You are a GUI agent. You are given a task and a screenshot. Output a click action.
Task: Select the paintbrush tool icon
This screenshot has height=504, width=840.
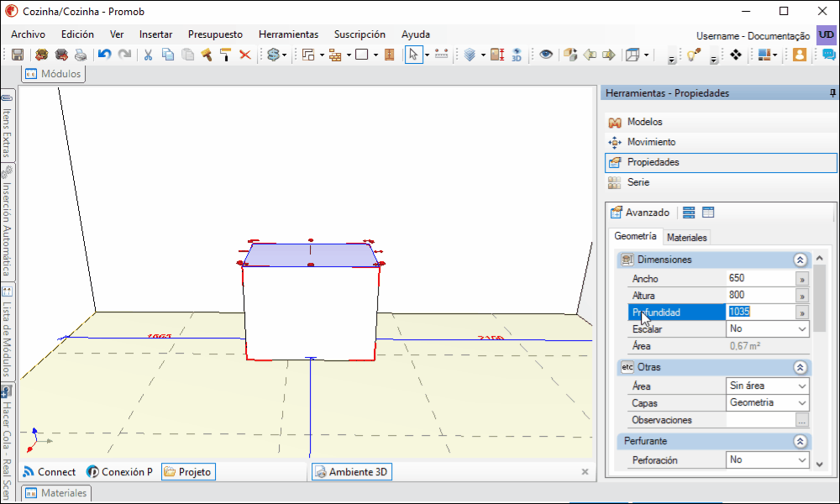(207, 55)
